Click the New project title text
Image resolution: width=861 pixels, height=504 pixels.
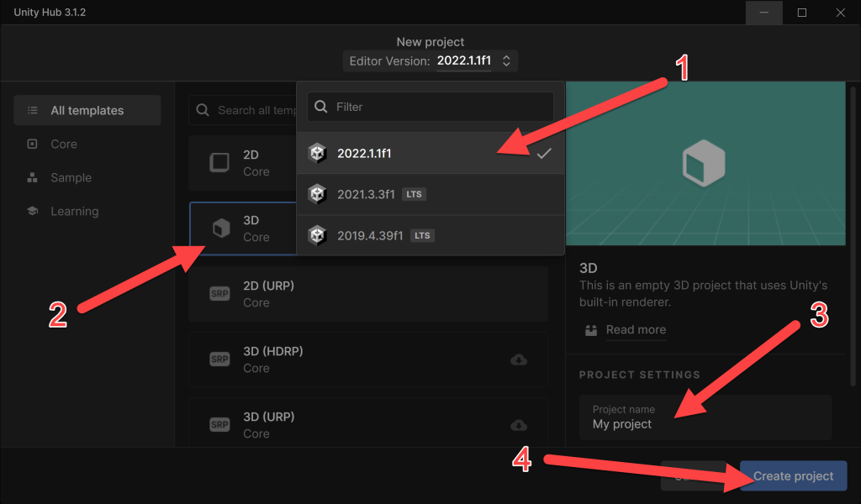click(x=430, y=42)
